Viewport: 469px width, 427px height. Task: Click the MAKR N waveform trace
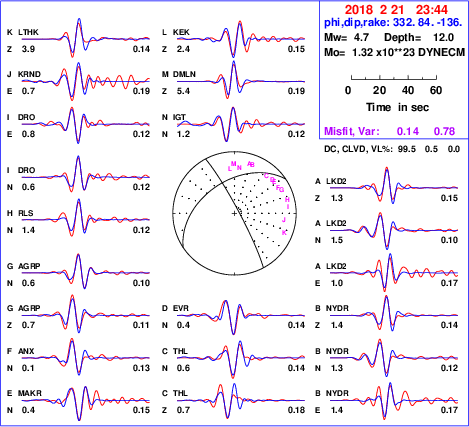[86, 400]
